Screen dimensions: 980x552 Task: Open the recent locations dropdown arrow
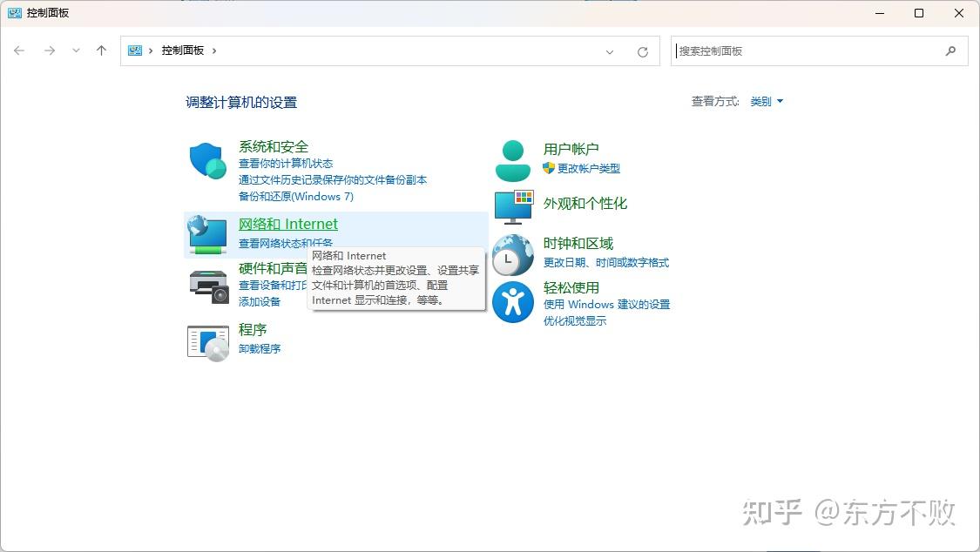(76, 50)
